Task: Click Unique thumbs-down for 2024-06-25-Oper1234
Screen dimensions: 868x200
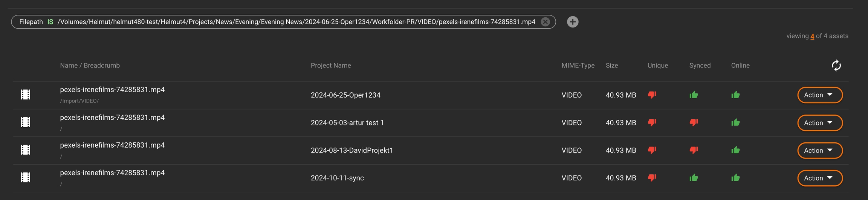Action: [x=652, y=95]
